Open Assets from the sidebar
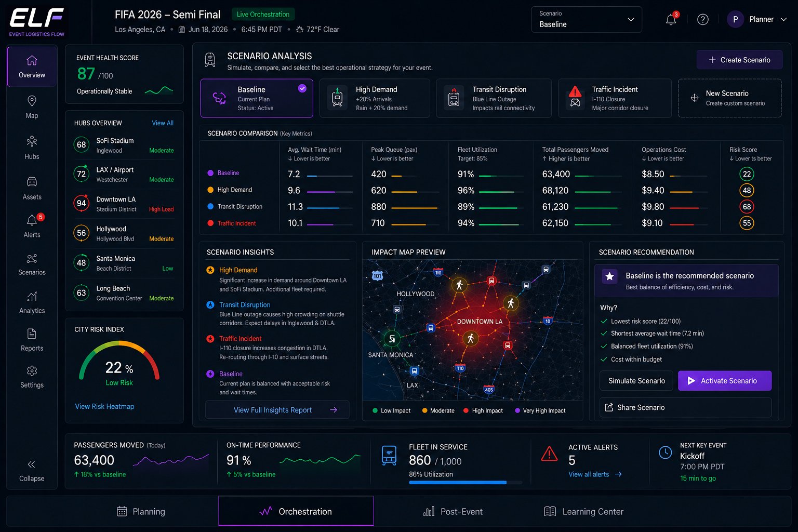This screenshot has height=532, width=798. tap(32, 188)
